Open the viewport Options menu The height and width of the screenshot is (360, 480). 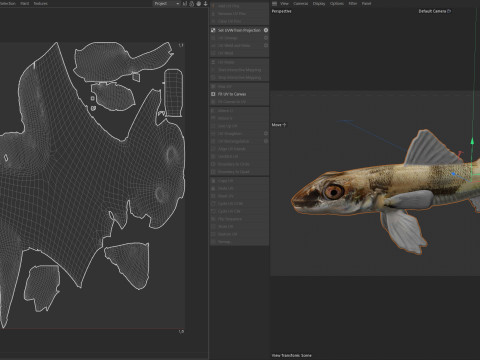click(337, 4)
